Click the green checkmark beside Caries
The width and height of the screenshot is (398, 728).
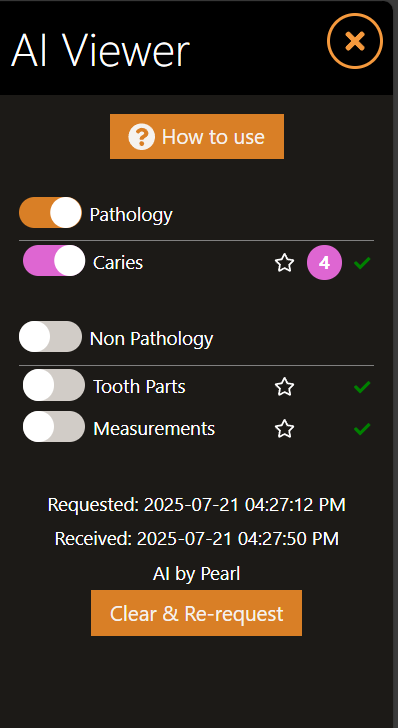[x=362, y=263]
